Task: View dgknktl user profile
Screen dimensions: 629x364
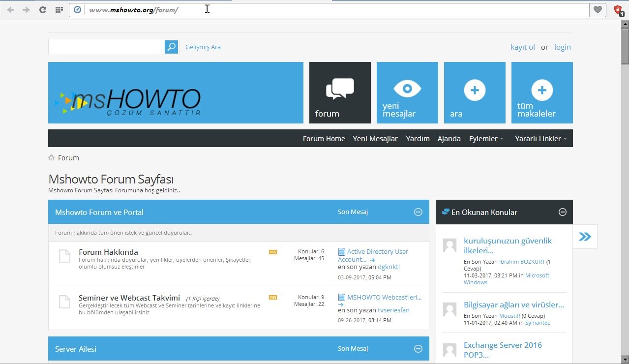Action: 389,267
